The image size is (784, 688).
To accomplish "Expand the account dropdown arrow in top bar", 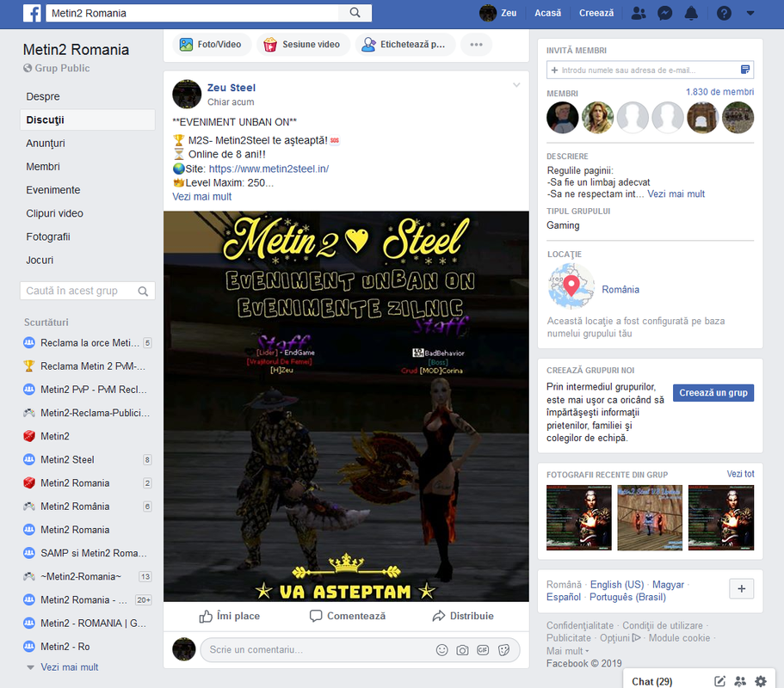I will [x=750, y=13].
